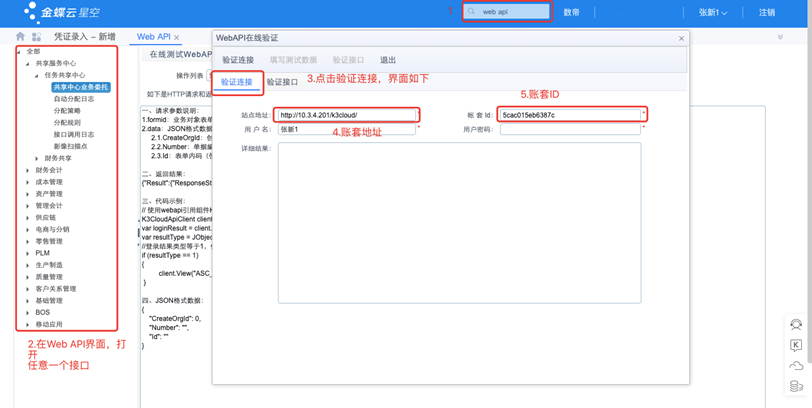Close the WebAPI在线验证 dialog
Image resolution: width=812 pixels, height=408 pixels.
[x=681, y=39]
